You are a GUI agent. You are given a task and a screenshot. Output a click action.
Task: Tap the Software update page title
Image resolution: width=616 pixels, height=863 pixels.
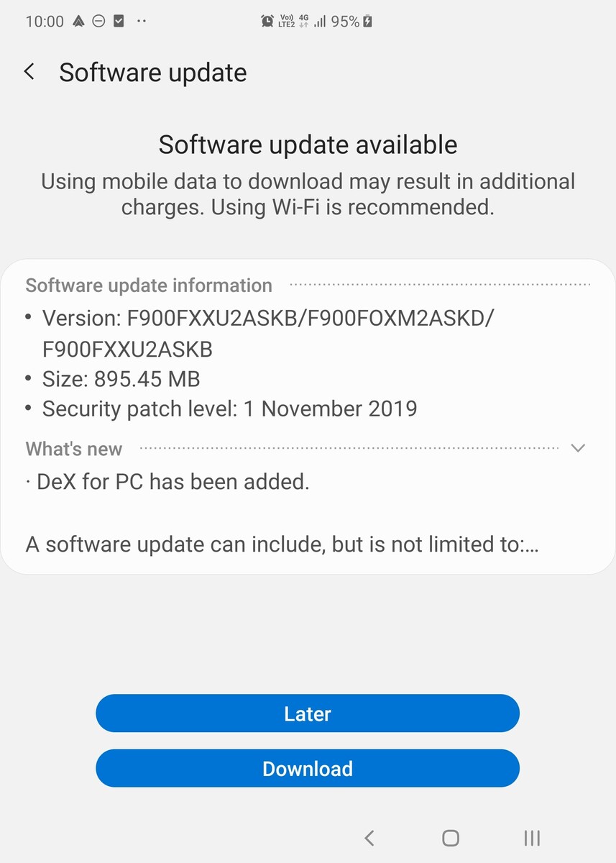point(153,73)
